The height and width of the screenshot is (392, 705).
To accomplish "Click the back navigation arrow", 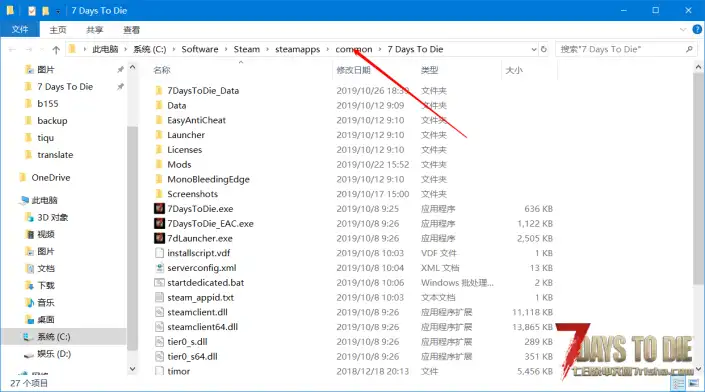I will (x=13, y=49).
